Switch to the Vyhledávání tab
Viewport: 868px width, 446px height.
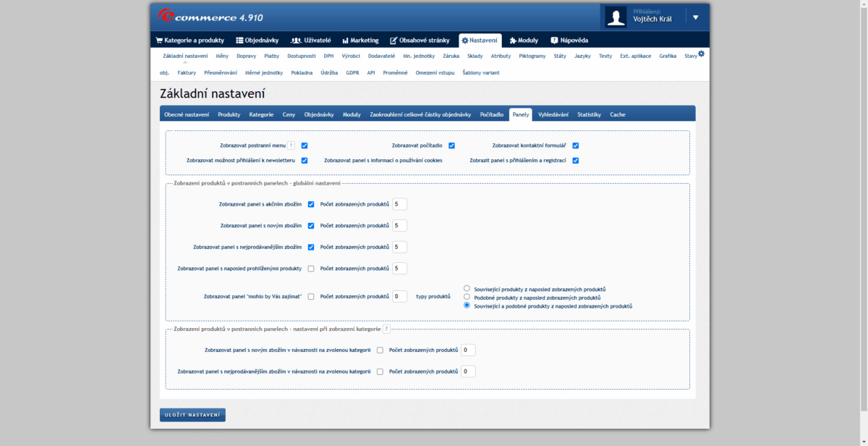click(x=553, y=114)
